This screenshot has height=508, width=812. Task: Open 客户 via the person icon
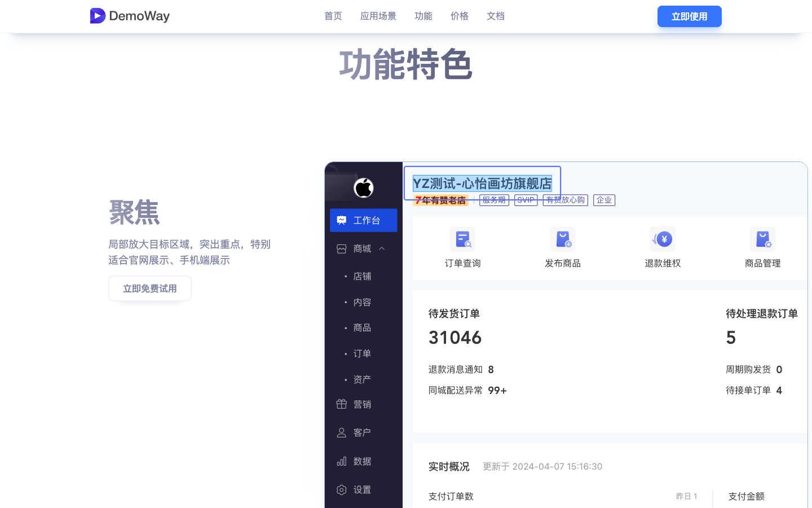coord(341,432)
